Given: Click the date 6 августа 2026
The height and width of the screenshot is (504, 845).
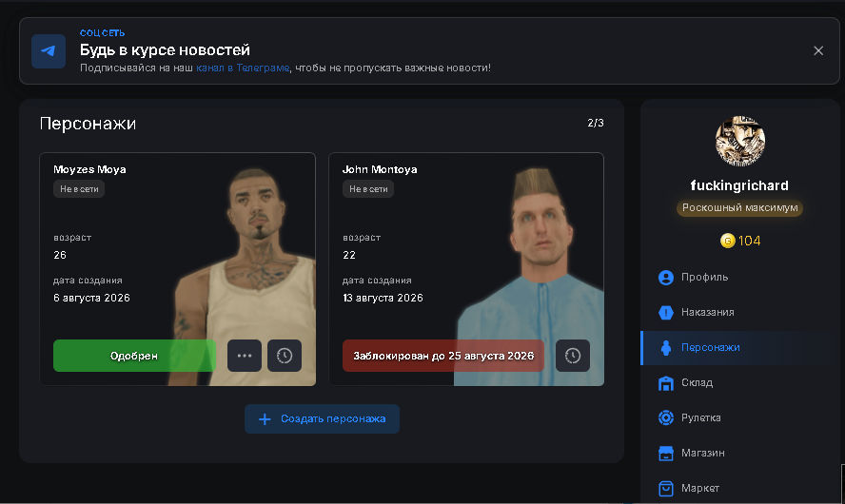Looking at the screenshot, I should [91, 298].
